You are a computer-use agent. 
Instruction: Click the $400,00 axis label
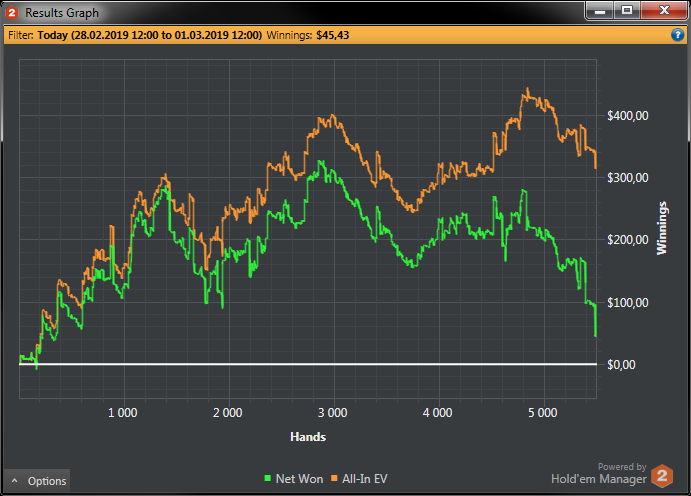click(x=628, y=116)
